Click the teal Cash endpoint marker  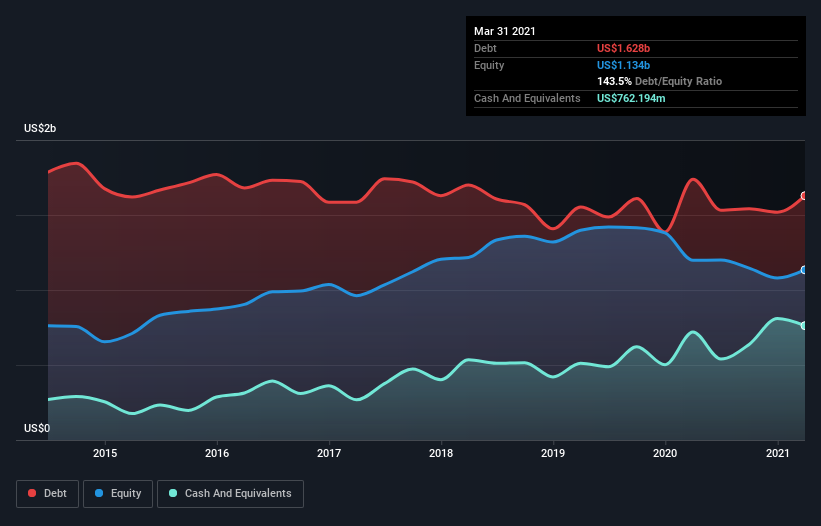pyautogui.click(x=804, y=326)
